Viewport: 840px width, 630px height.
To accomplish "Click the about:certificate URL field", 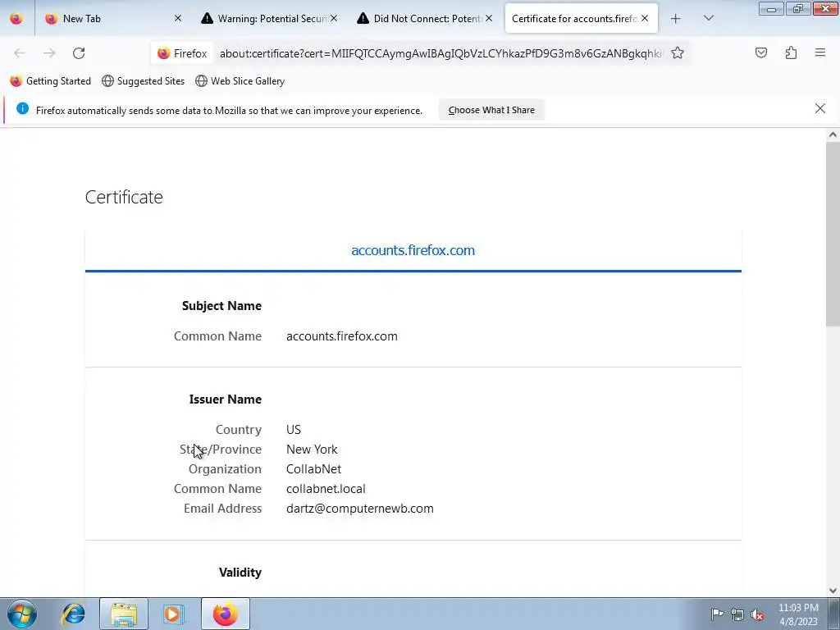I will [441, 53].
